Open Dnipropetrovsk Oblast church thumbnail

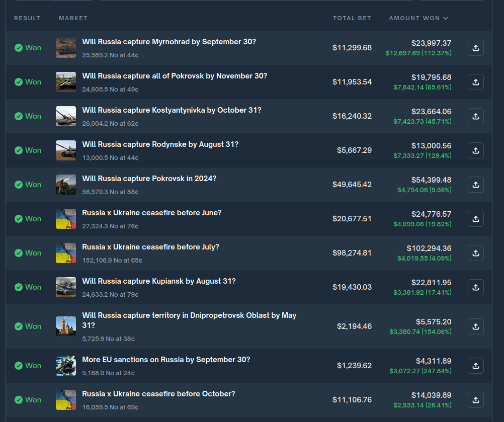66,326
